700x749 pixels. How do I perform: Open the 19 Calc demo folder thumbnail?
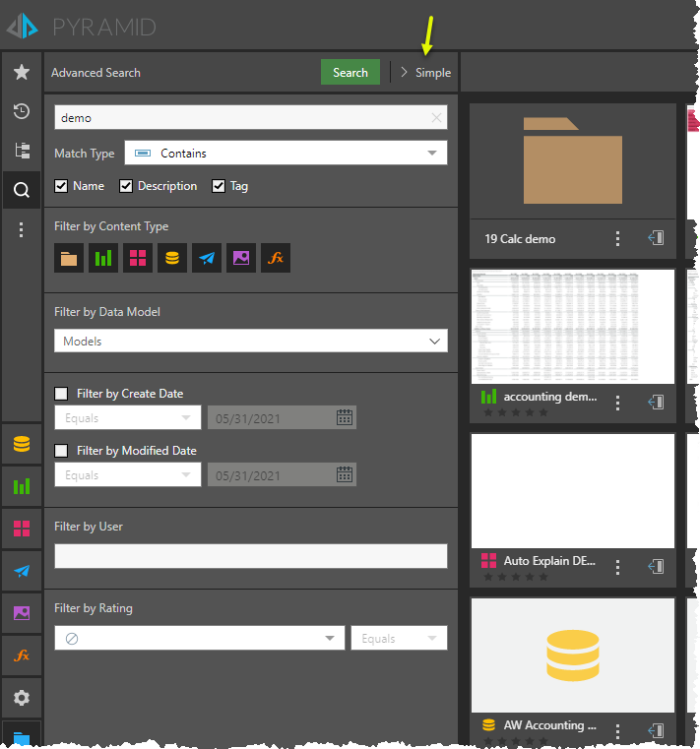(x=573, y=161)
